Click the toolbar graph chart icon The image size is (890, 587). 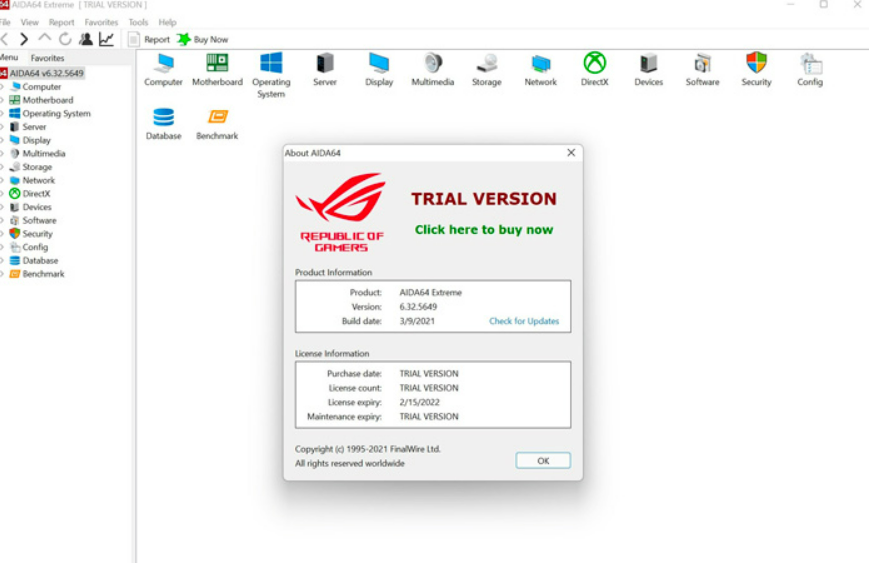[106, 39]
